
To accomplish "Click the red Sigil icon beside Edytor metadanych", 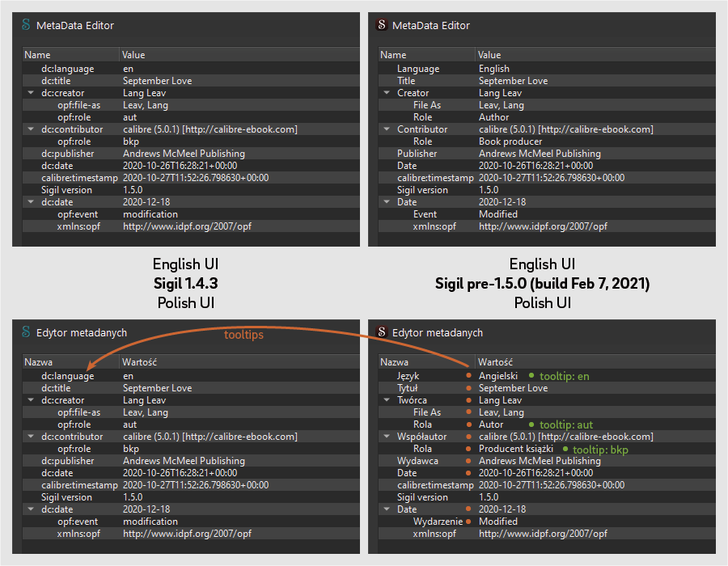I will click(382, 332).
